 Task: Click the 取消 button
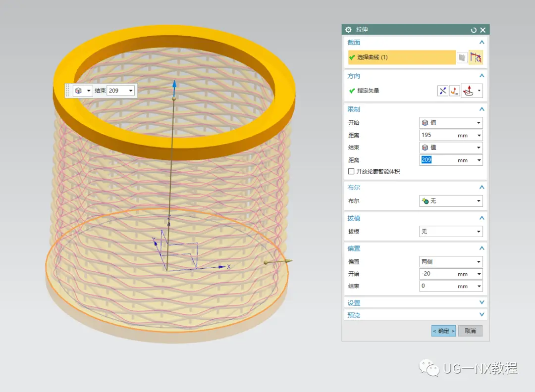tap(470, 331)
